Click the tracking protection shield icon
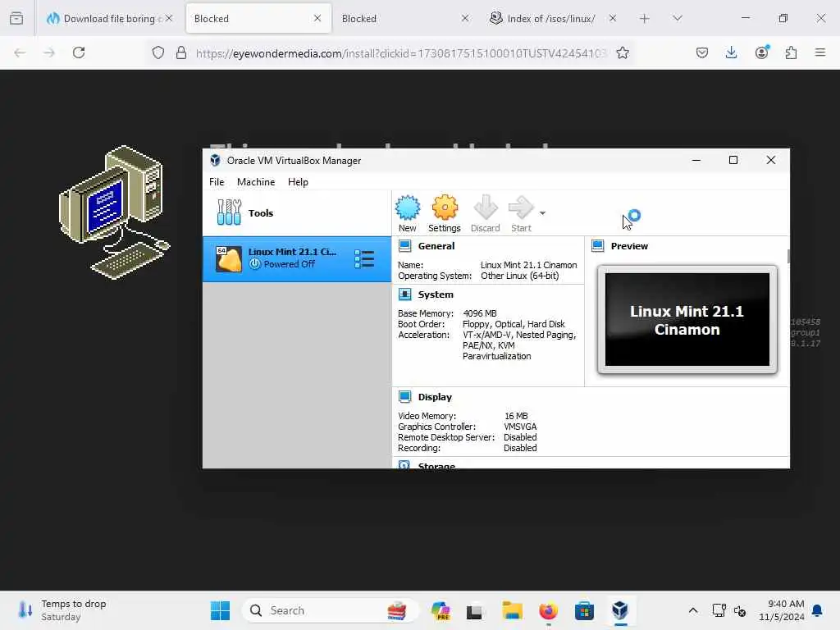This screenshot has width=840, height=630. [x=158, y=52]
